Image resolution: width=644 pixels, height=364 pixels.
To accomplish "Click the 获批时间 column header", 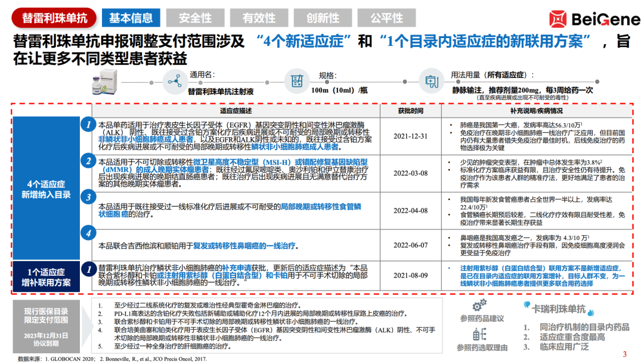I will tap(411, 111).
